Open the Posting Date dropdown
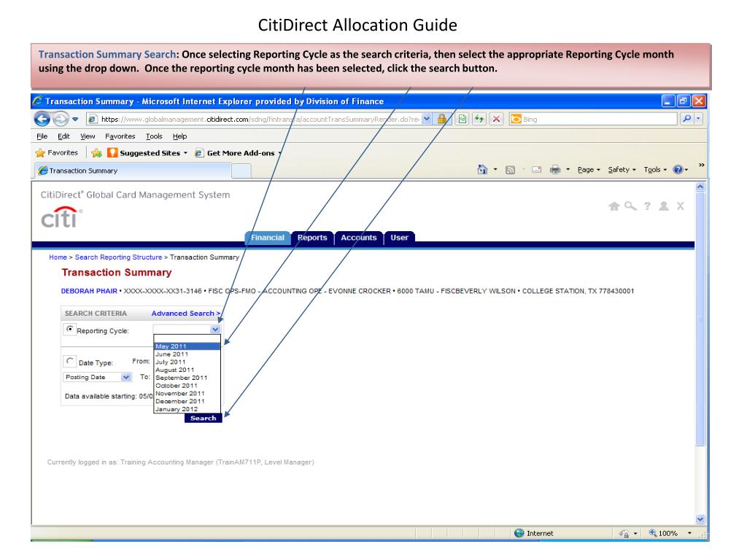 pyautogui.click(x=97, y=377)
